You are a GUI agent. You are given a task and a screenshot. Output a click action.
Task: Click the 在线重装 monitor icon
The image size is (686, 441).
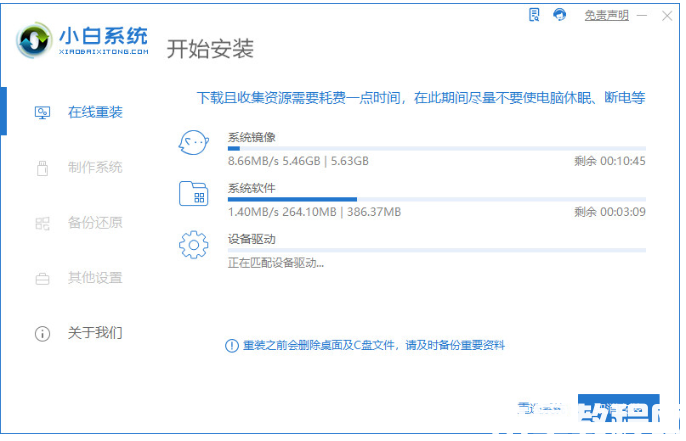click(x=42, y=112)
